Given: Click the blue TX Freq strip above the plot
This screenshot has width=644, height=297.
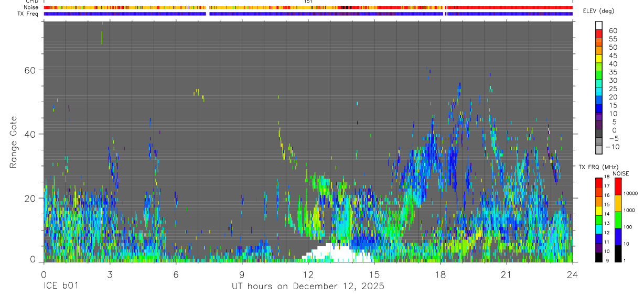Looking at the screenshot, I should 308,14.
